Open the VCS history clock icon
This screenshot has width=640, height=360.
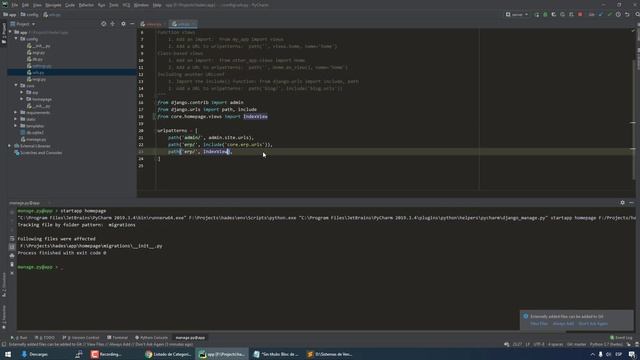(x=618, y=14)
